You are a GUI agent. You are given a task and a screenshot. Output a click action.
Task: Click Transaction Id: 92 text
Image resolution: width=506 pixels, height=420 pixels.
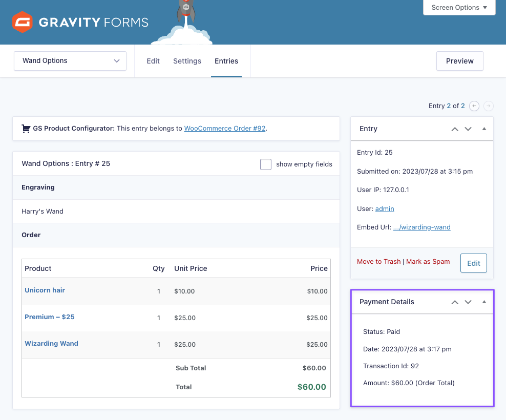click(391, 366)
